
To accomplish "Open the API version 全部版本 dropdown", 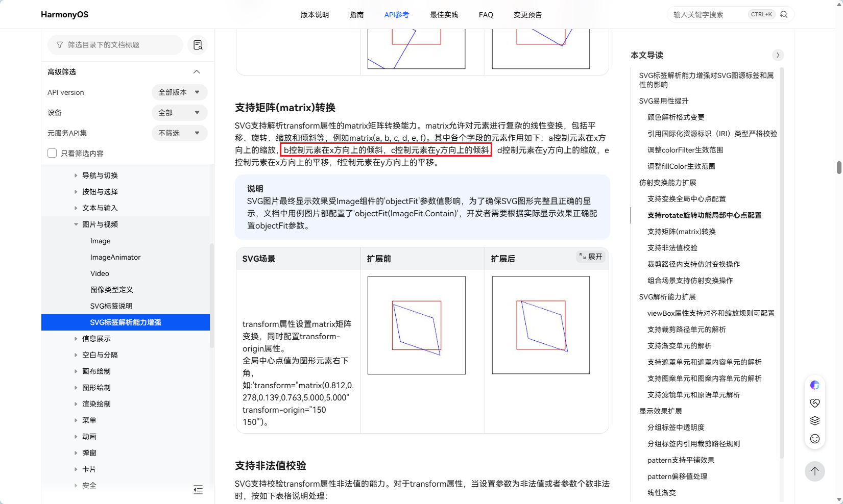I will point(179,92).
